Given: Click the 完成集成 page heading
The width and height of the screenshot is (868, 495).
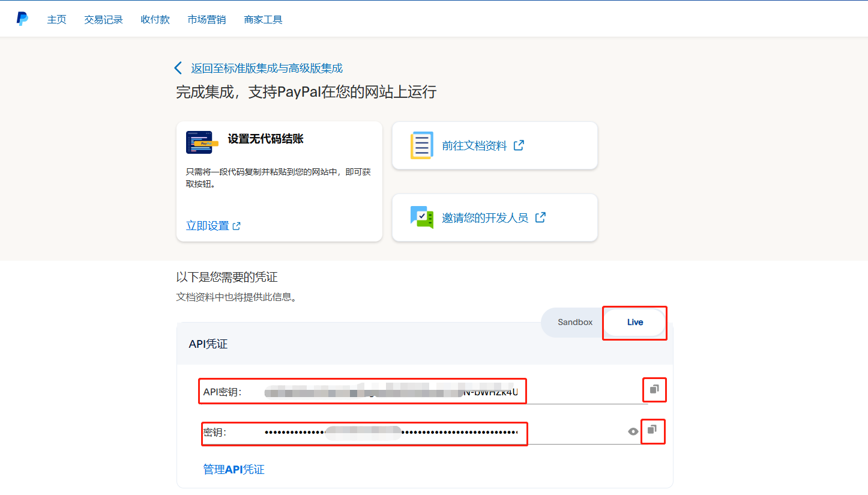Looking at the screenshot, I should pyautogui.click(x=306, y=93).
